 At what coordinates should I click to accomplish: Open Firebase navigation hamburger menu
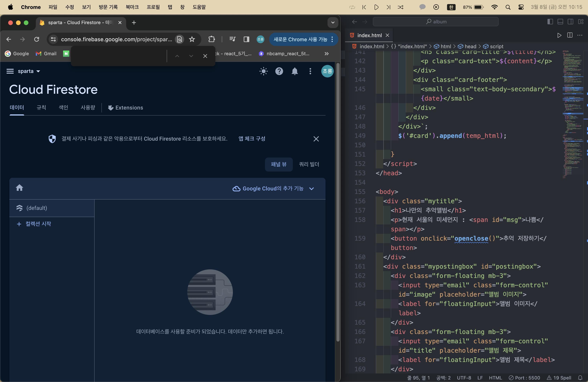(x=10, y=71)
